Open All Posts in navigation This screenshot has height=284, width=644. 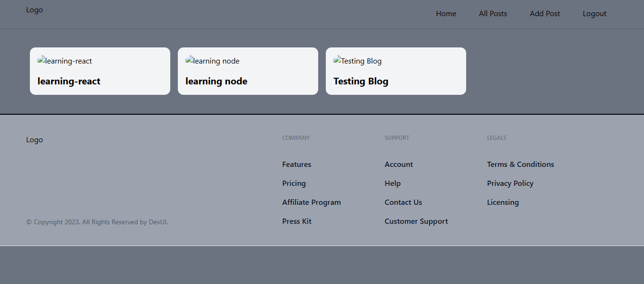point(493,14)
